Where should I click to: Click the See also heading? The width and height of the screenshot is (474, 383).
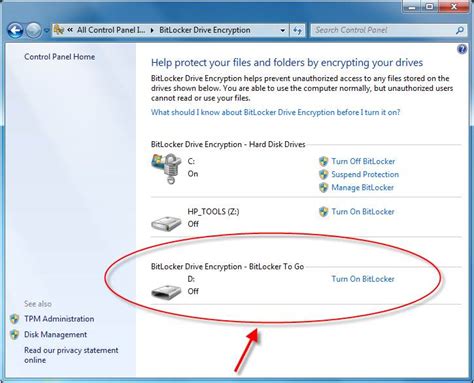(x=38, y=304)
